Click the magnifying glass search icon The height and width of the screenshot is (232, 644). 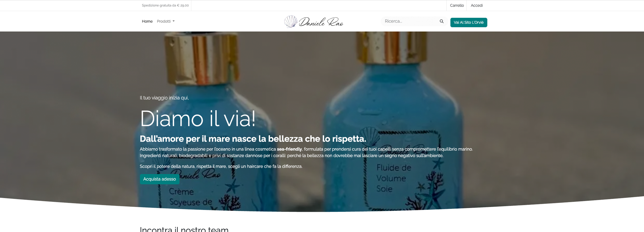[442, 21]
